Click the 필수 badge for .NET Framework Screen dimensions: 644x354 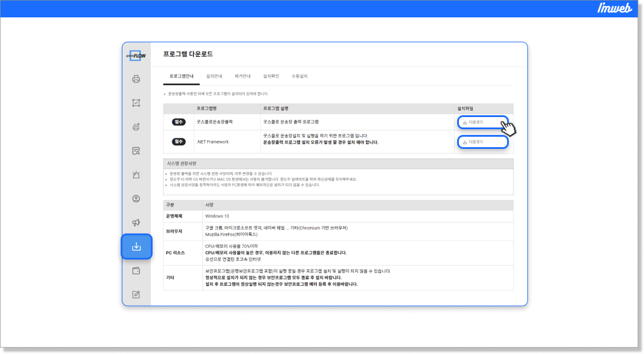coord(179,141)
